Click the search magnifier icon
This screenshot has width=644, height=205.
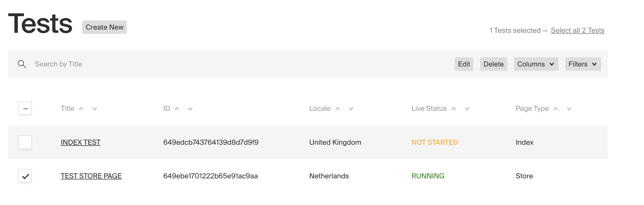pyautogui.click(x=22, y=64)
